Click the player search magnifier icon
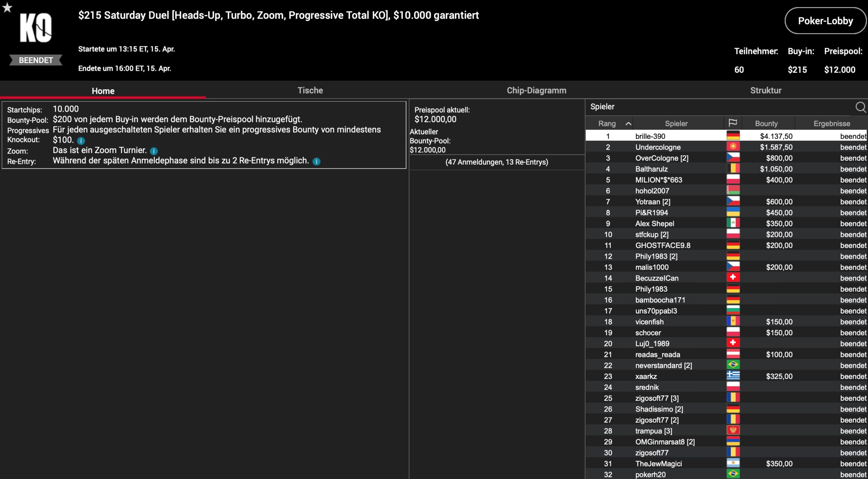Viewport: 868px width, 479px height. coord(860,107)
